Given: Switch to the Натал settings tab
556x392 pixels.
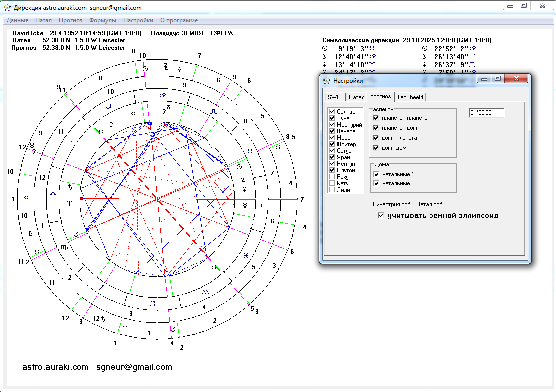Looking at the screenshot, I should coord(356,97).
